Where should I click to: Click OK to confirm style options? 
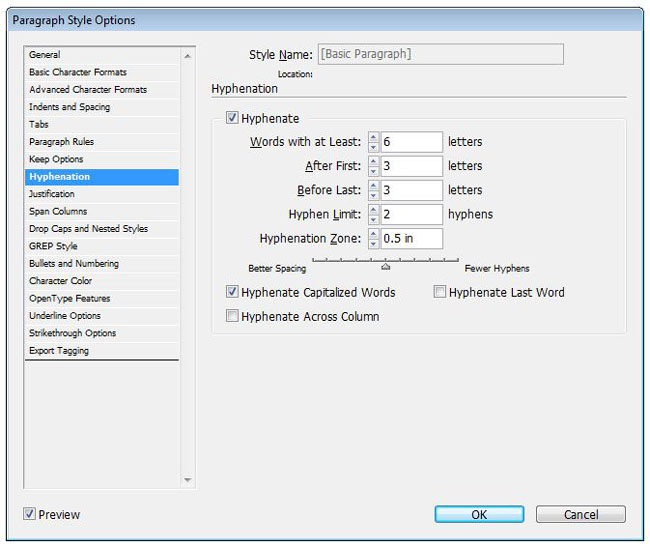tap(479, 514)
